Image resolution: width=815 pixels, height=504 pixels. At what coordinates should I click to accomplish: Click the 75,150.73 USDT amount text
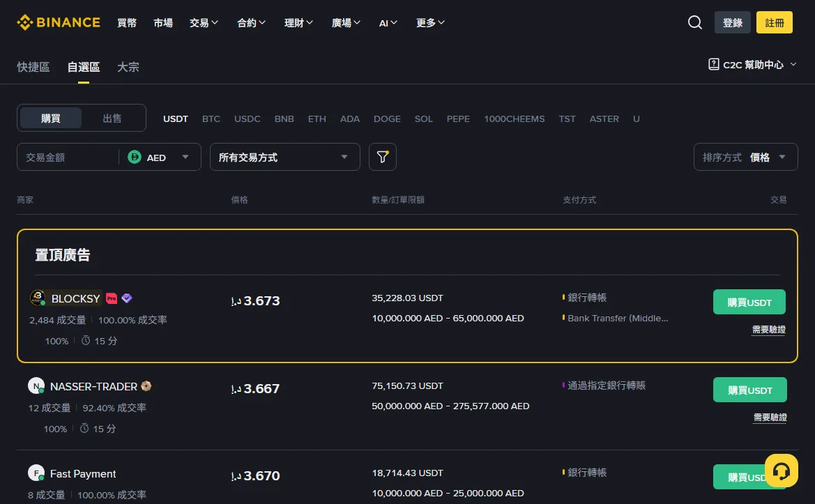(x=407, y=385)
